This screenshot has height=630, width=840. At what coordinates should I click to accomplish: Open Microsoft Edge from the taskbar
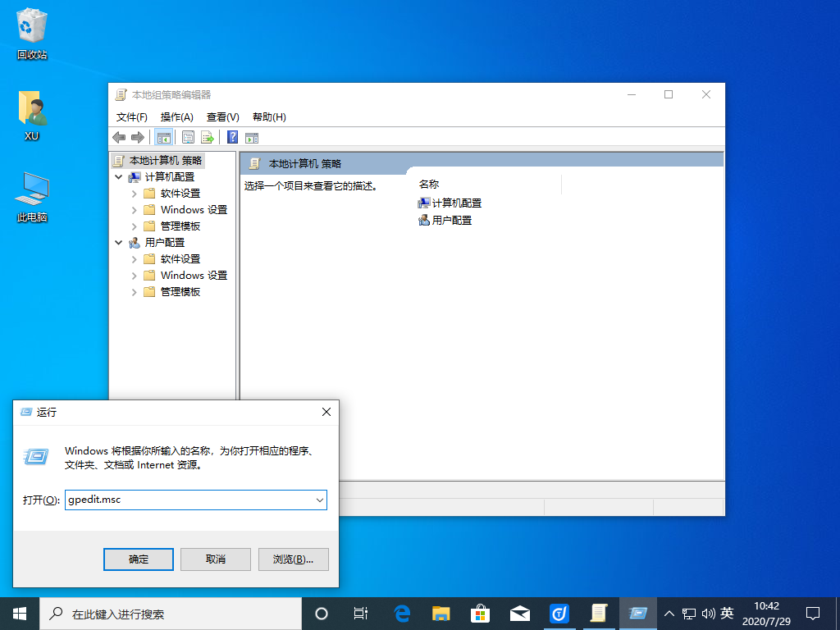pos(400,613)
